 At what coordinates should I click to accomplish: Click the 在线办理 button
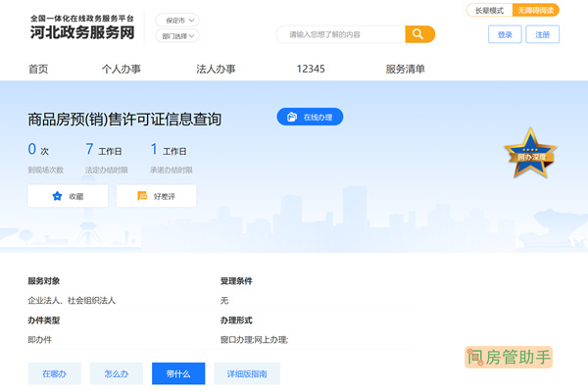310,117
